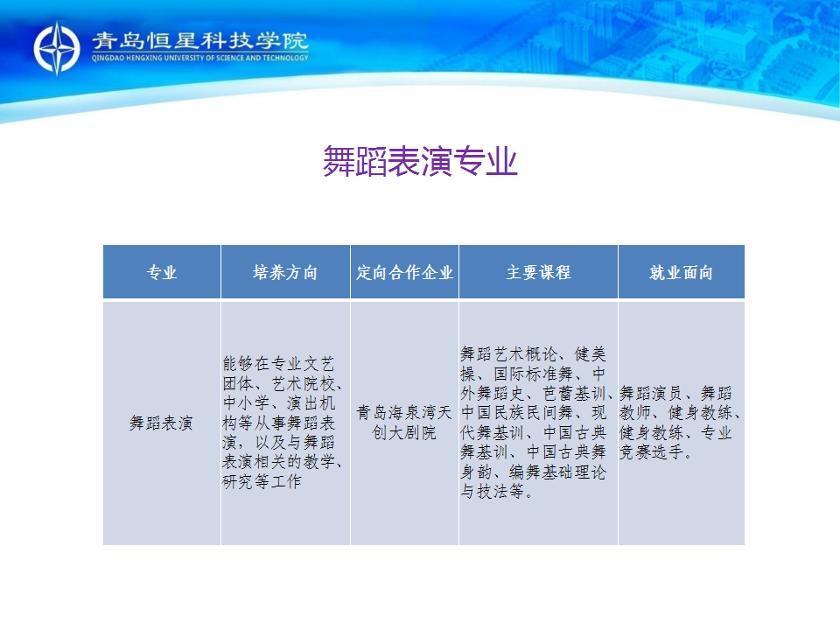Click the 舞蹈演员 career text line

click(676, 394)
